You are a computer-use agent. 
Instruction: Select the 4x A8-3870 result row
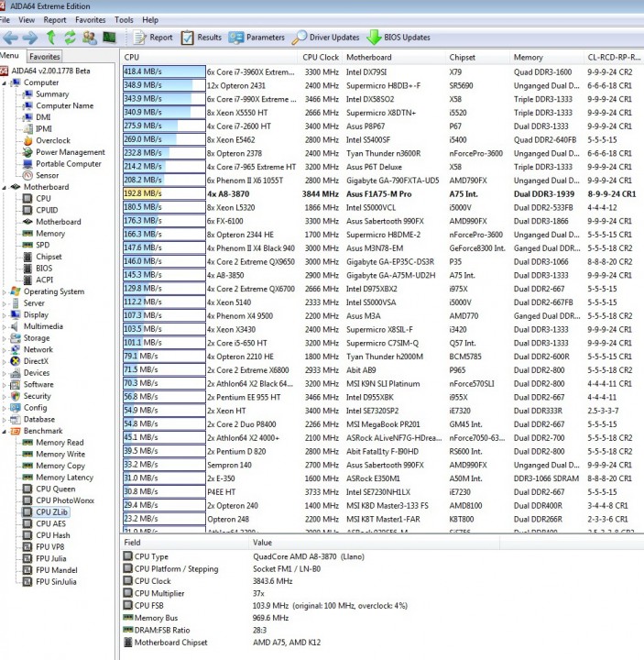coord(382,194)
